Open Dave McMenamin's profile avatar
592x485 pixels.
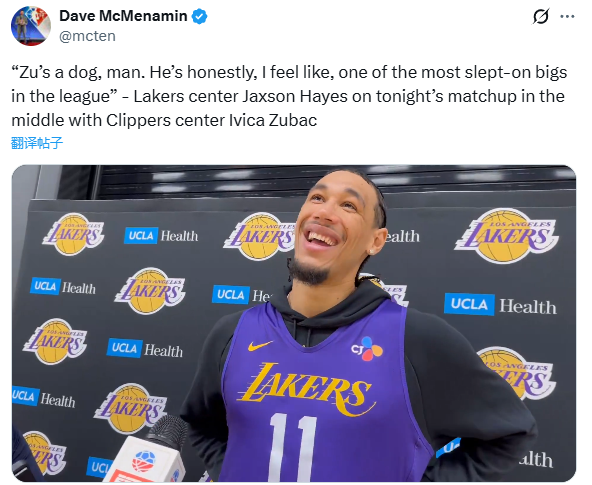(31, 26)
